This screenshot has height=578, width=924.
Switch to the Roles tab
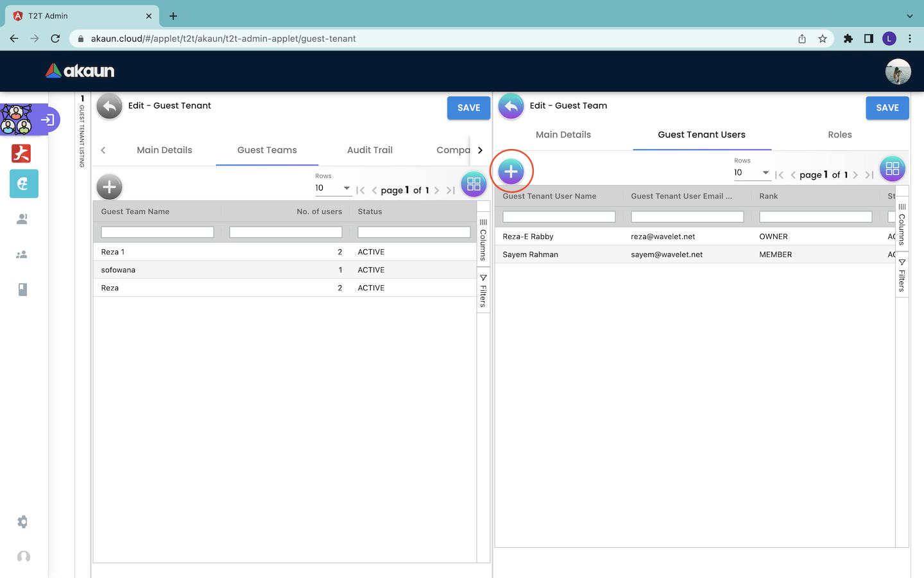(839, 135)
